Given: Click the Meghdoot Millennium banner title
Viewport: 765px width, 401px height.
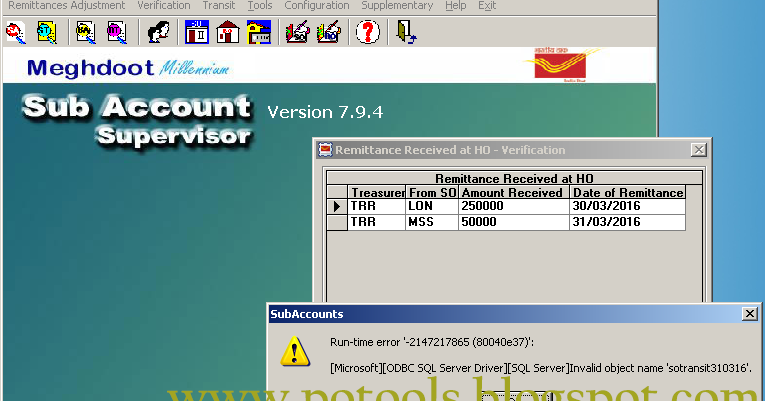Looking at the screenshot, I should [x=128, y=68].
